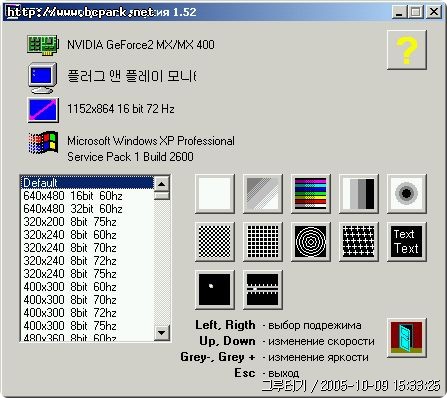
Task: Select the Text readability test
Action: (407, 242)
